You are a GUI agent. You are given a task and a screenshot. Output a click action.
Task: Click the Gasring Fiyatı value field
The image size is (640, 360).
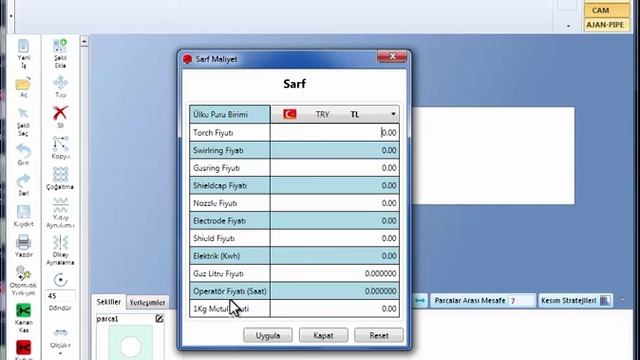(x=335, y=168)
